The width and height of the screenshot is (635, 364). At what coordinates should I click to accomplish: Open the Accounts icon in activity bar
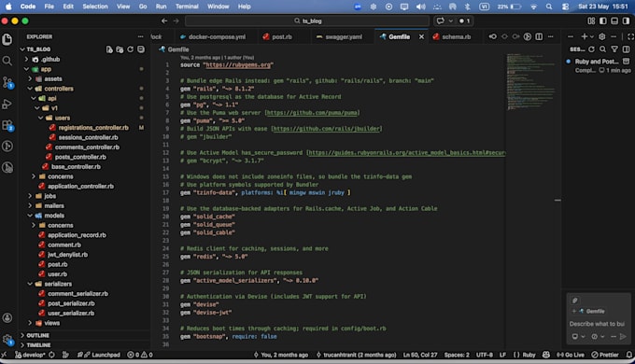pos(7,318)
